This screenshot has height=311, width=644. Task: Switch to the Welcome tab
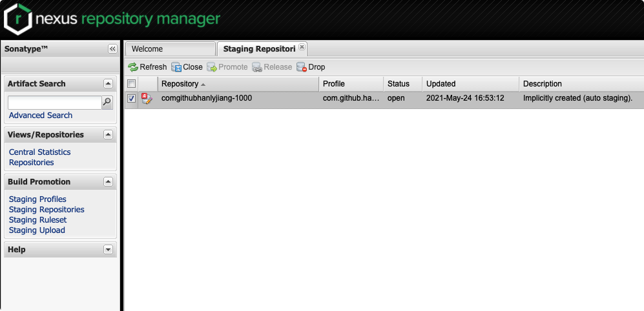point(171,49)
